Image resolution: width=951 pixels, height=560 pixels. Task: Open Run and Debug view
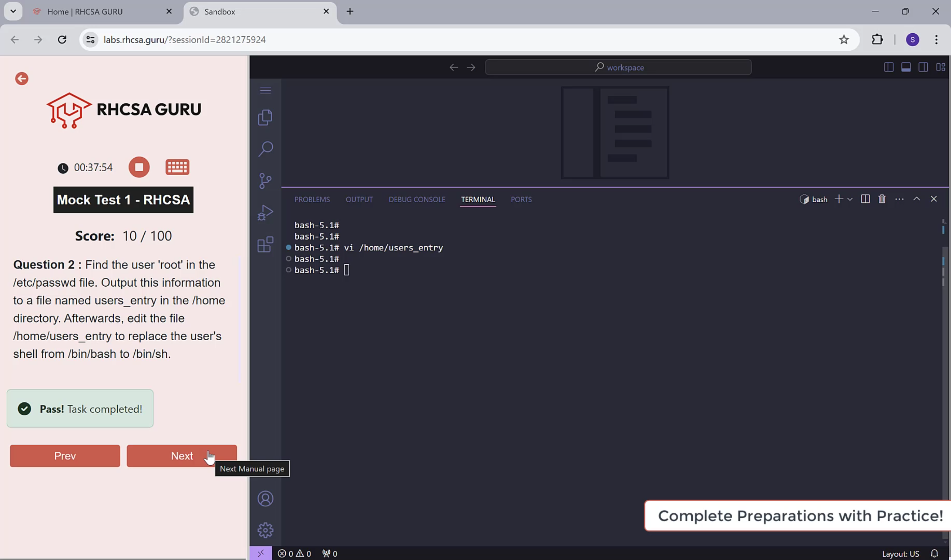(x=265, y=212)
